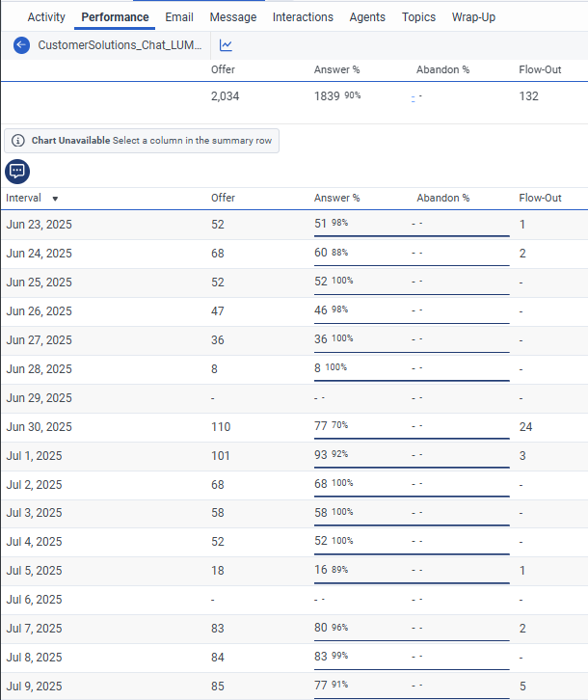The height and width of the screenshot is (700, 588).
Task: Switch to the Topics tab
Action: tap(418, 17)
